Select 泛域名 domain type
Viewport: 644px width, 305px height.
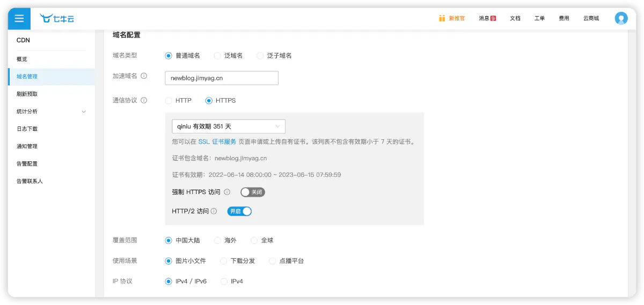[x=217, y=56]
